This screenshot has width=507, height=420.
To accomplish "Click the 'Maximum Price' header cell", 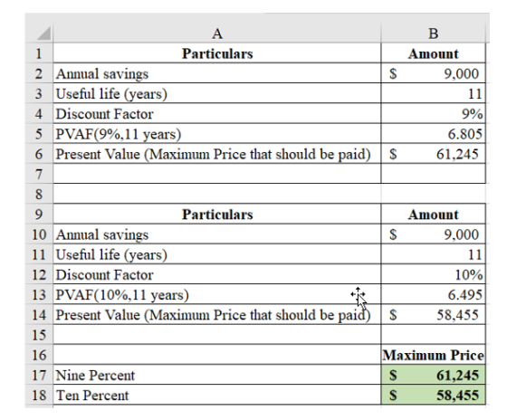I will tap(434, 355).
